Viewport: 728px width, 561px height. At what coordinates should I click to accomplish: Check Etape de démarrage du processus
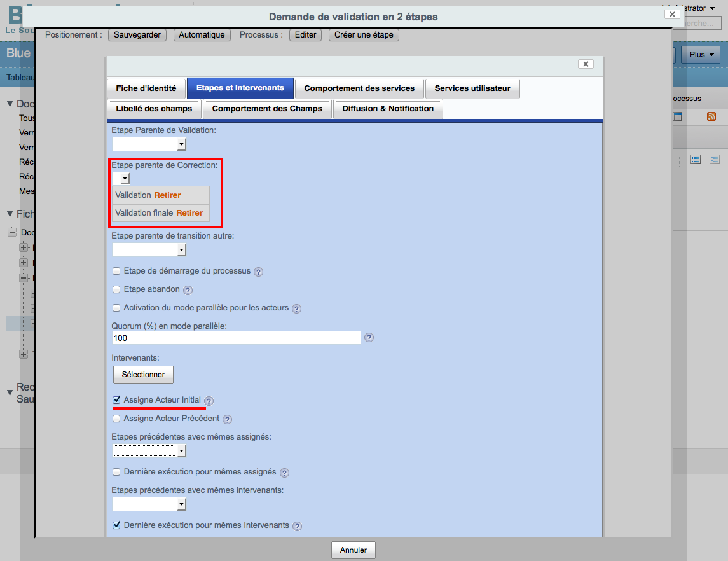[x=116, y=271]
